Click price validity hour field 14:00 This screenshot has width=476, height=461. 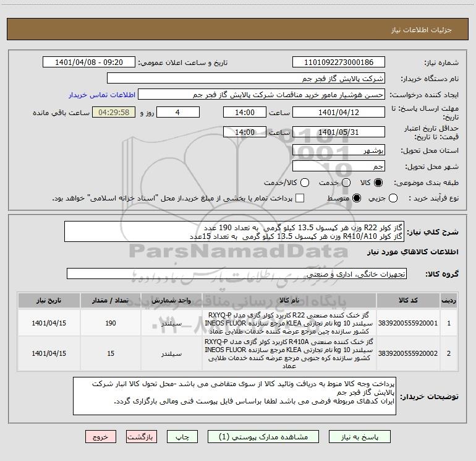pos(245,132)
